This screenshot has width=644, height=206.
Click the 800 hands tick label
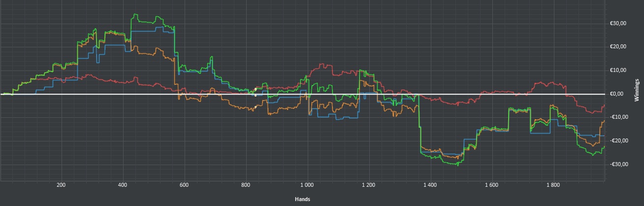click(246, 186)
